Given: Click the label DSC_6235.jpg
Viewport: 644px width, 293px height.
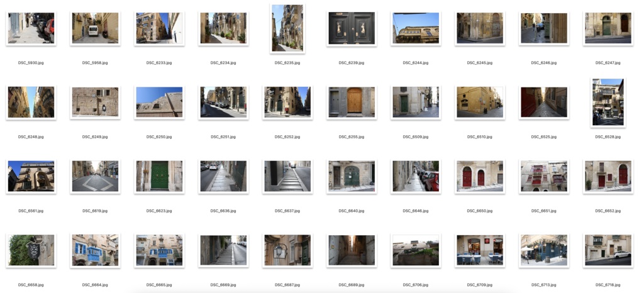Looking at the screenshot, I should [287, 63].
